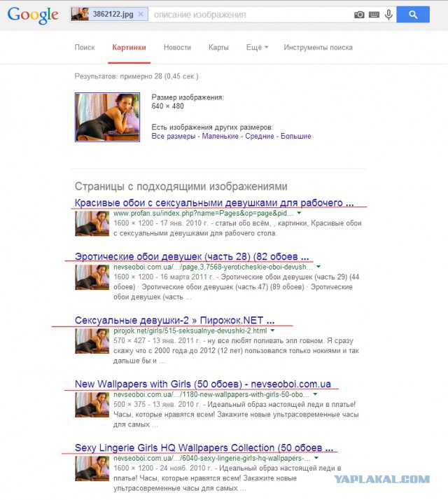Open 'Красивые обои с сексуальными девушками' result
Screen dimensions: 448x500
[x=214, y=203]
